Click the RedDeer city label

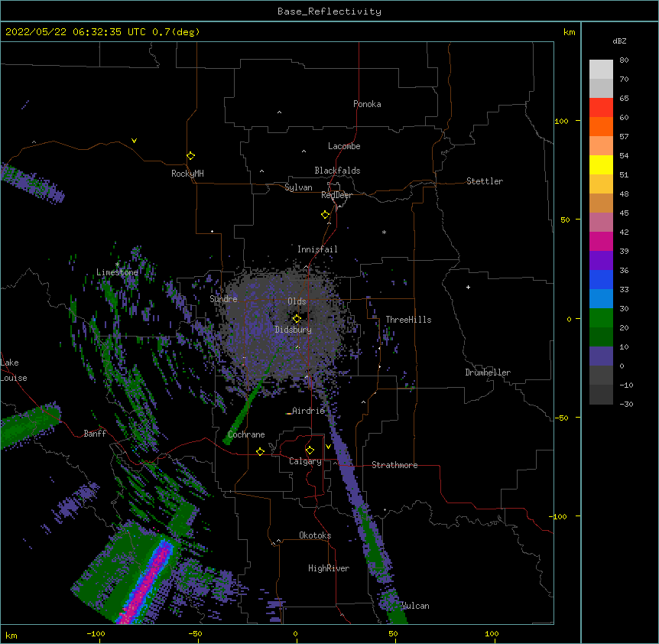pyautogui.click(x=336, y=195)
